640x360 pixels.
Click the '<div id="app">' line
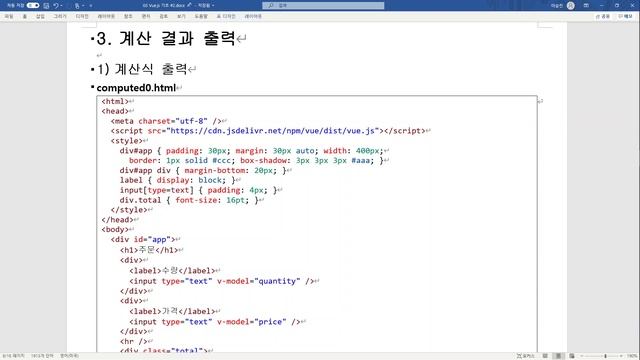[142, 240]
